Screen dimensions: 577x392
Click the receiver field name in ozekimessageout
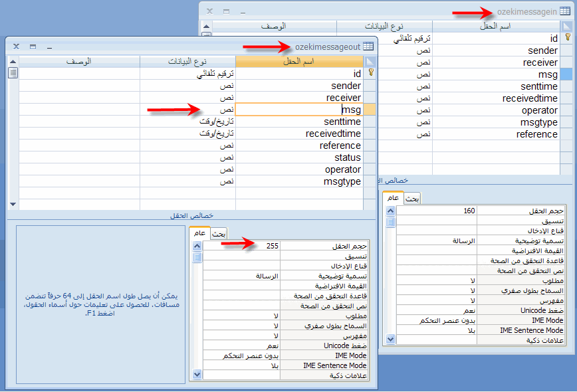tap(343, 98)
